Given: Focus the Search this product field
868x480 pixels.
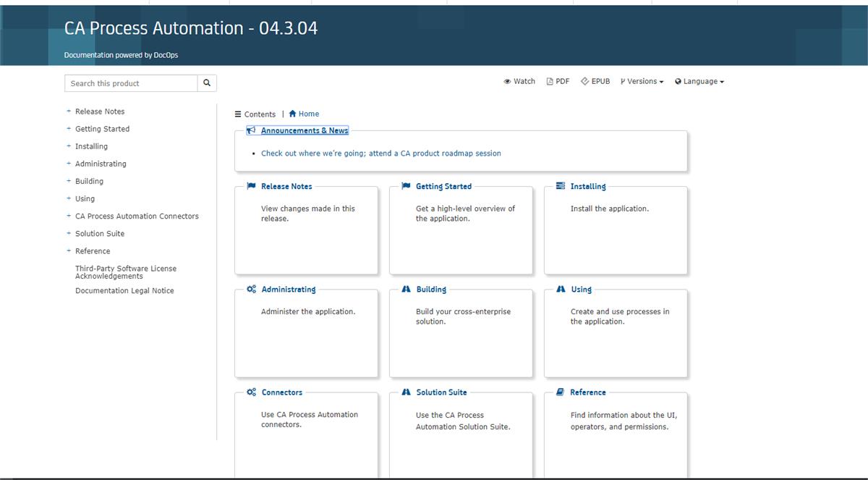Looking at the screenshot, I should coord(132,83).
